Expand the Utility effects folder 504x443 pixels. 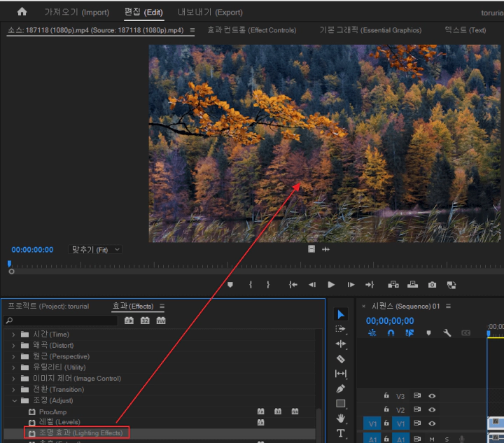point(13,367)
